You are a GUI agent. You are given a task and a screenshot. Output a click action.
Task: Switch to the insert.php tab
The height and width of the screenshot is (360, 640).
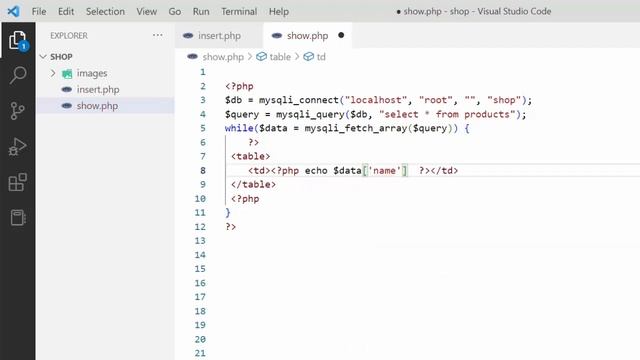coord(219,36)
